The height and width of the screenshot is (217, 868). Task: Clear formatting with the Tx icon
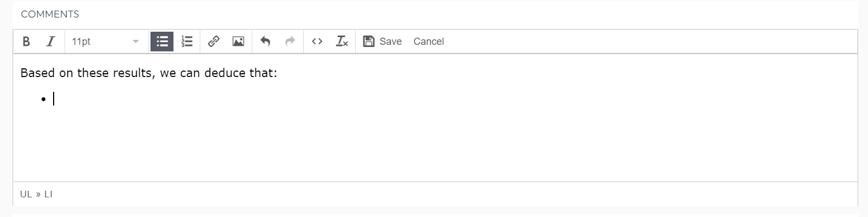(x=342, y=42)
